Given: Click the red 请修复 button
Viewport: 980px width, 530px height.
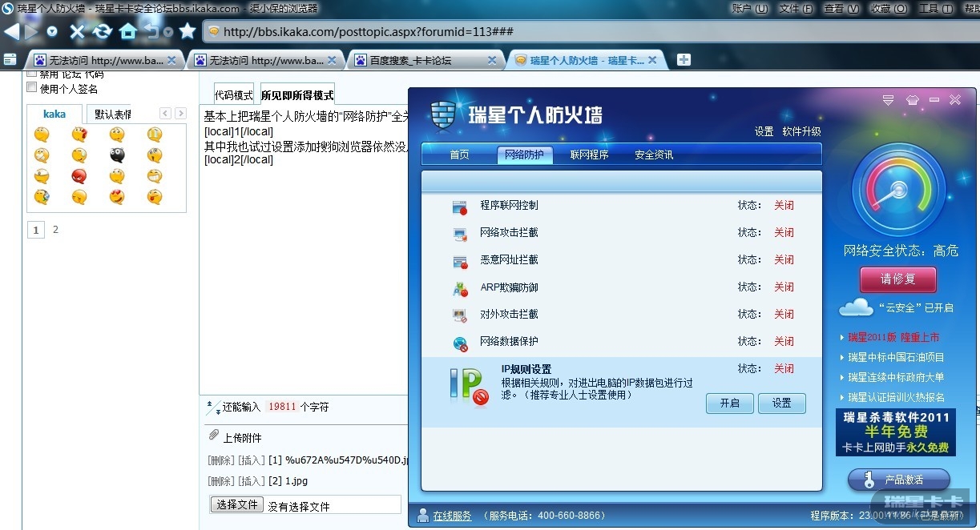Looking at the screenshot, I should 897,279.
